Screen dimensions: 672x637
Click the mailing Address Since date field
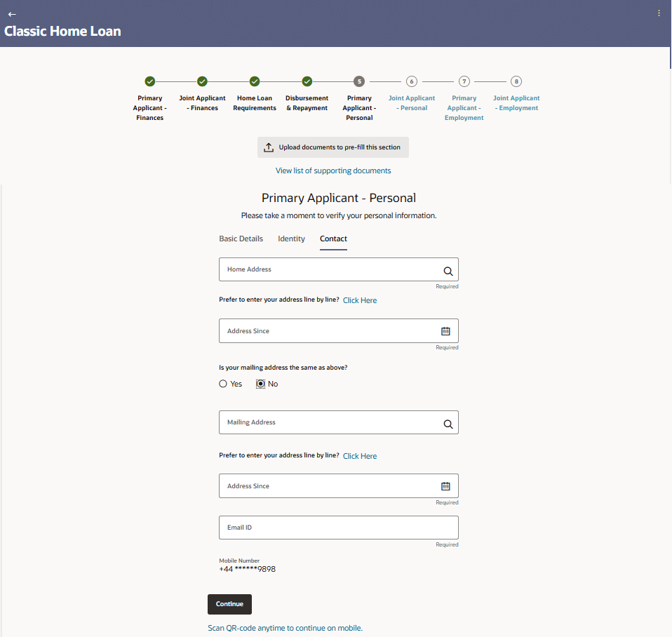[339, 485]
